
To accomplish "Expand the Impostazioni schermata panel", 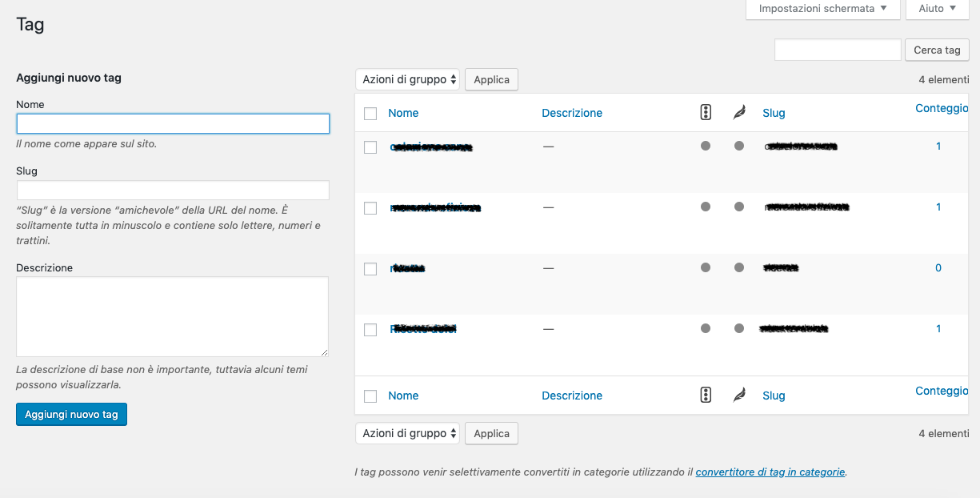I will pos(822,9).
